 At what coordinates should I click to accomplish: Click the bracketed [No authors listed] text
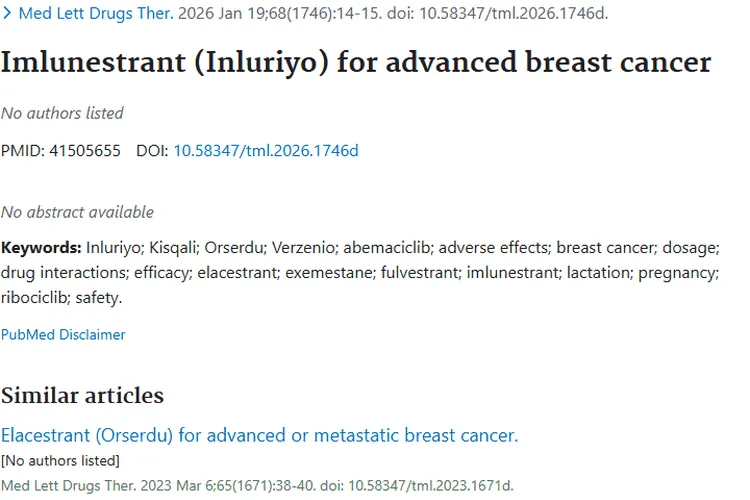coord(60,461)
